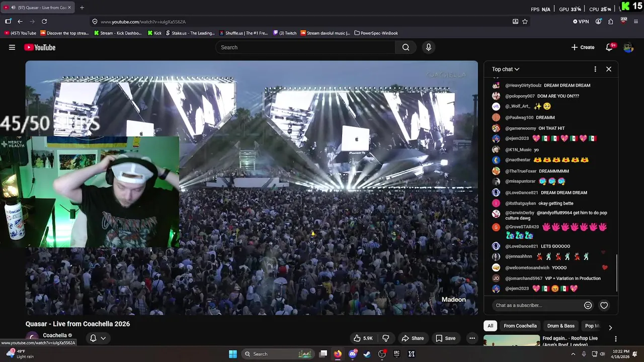Open Steam from the taskbar

pyautogui.click(x=367, y=354)
